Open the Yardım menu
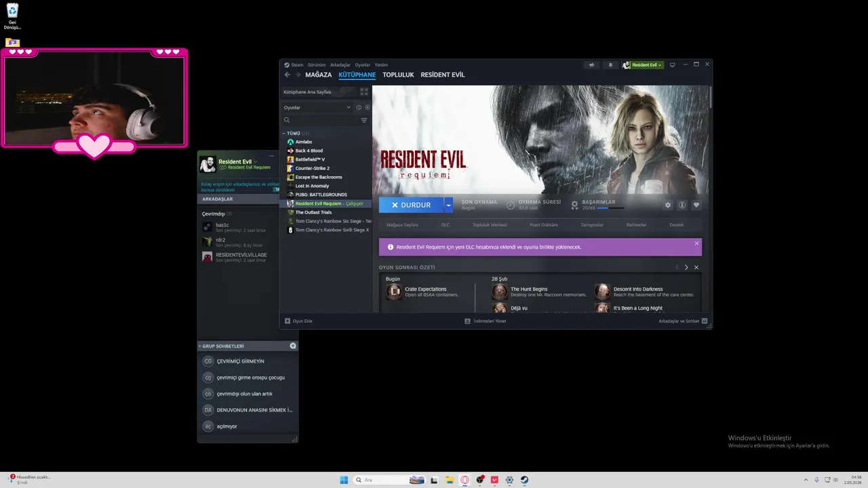The height and width of the screenshot is (488, 868). [x=381, y=65]
